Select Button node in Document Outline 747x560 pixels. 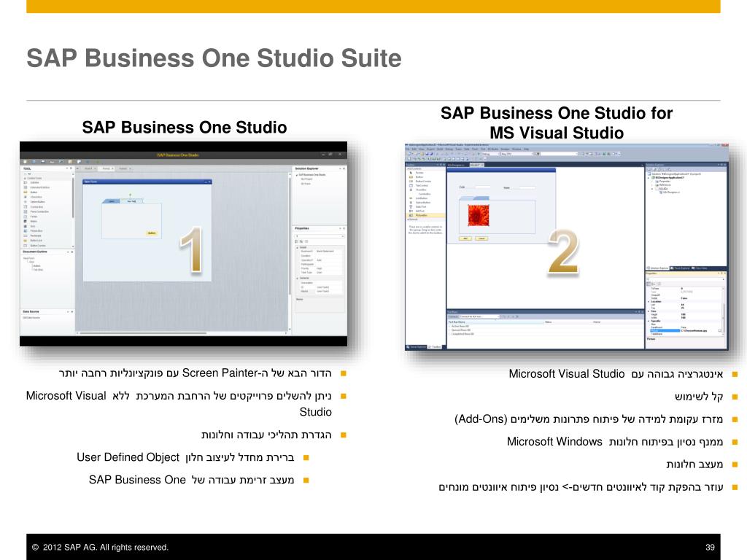tap(36, 265)
